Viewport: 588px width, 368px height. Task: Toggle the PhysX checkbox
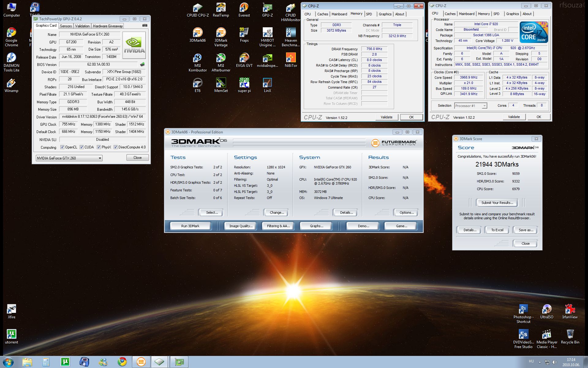pos(99,147)
